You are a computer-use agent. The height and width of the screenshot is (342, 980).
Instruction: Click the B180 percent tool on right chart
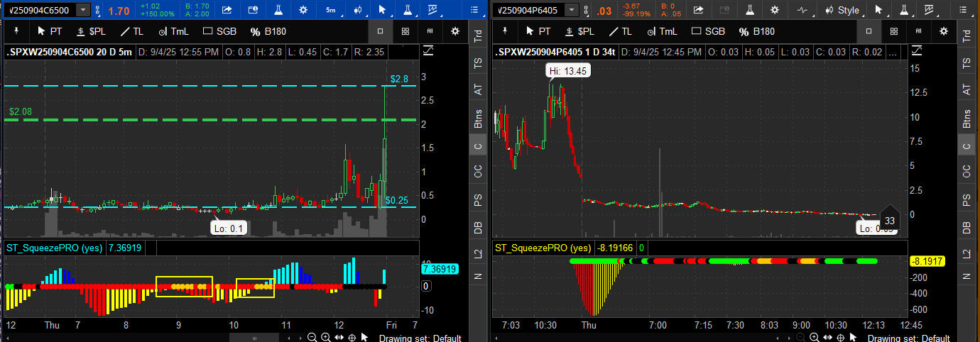coord(756,31)
